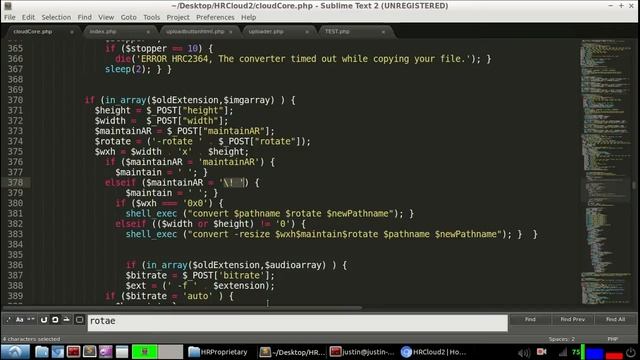Open the taskbar start menu icon

15,352
